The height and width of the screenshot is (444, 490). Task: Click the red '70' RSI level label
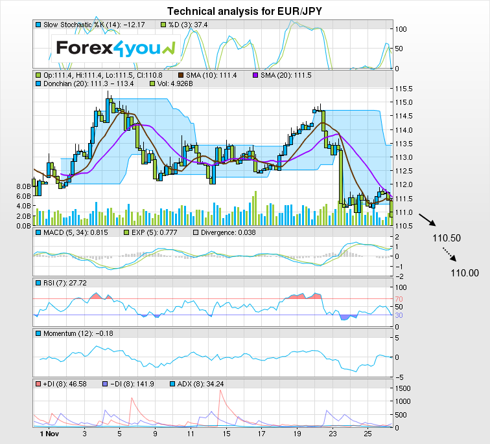coord(399,299)
